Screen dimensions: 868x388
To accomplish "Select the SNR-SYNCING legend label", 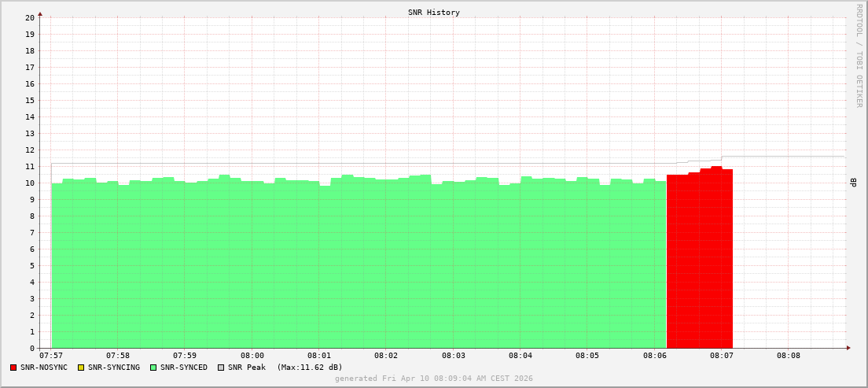I will point(113,368).
